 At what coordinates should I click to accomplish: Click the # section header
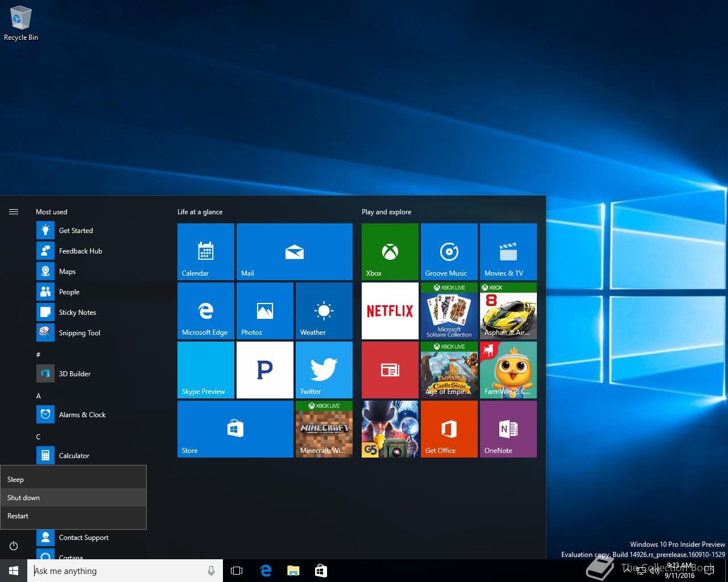[39, 355]
